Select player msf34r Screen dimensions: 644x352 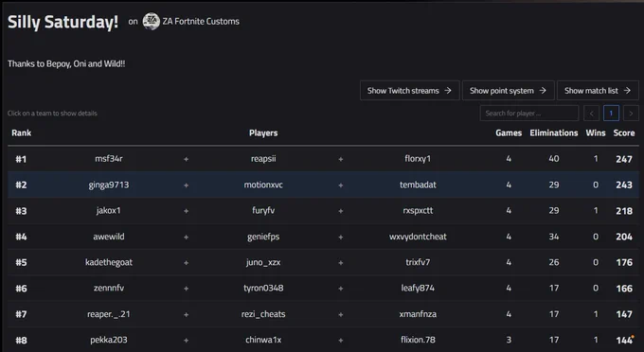point(108,159)
